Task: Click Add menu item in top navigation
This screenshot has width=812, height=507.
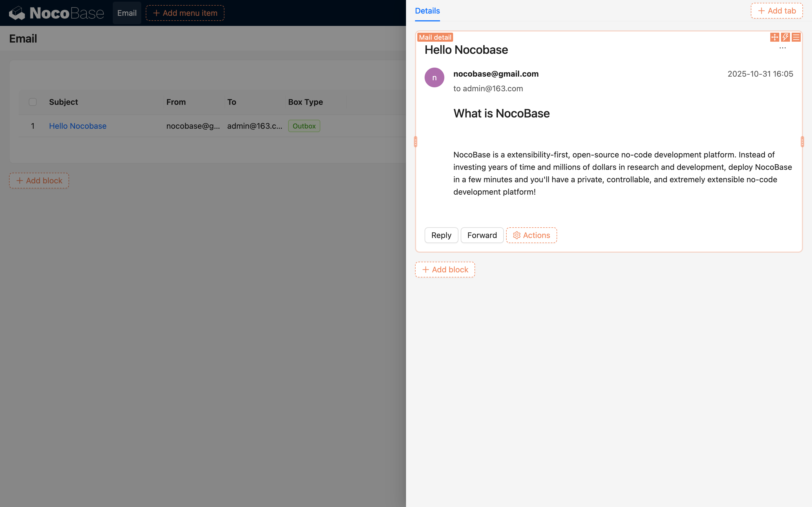Action: 185,13
